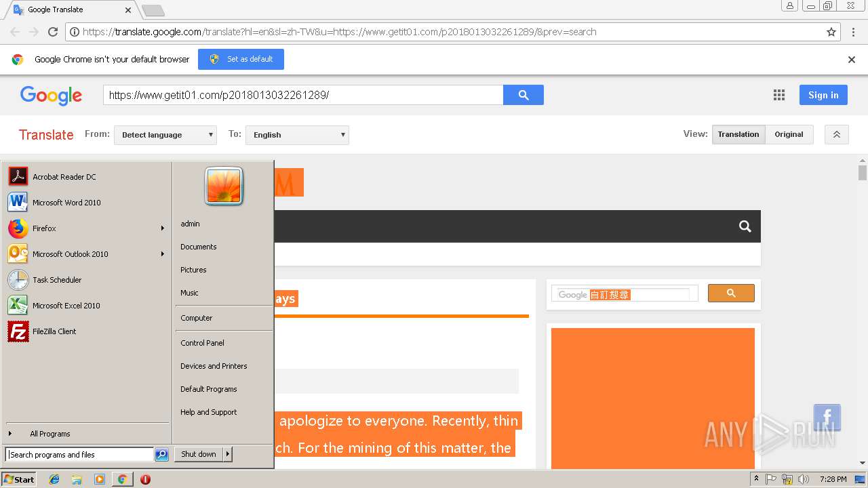Image resolution: width=868 pixels, height=488 pixels.
Task: Open Help and Support
Action: coord(209,412)
